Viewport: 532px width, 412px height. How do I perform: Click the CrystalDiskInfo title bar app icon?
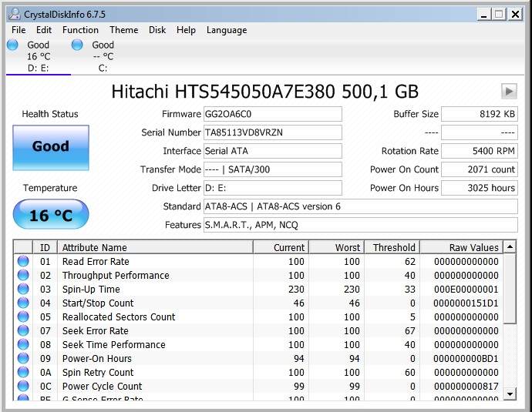(x=14, y=14)
